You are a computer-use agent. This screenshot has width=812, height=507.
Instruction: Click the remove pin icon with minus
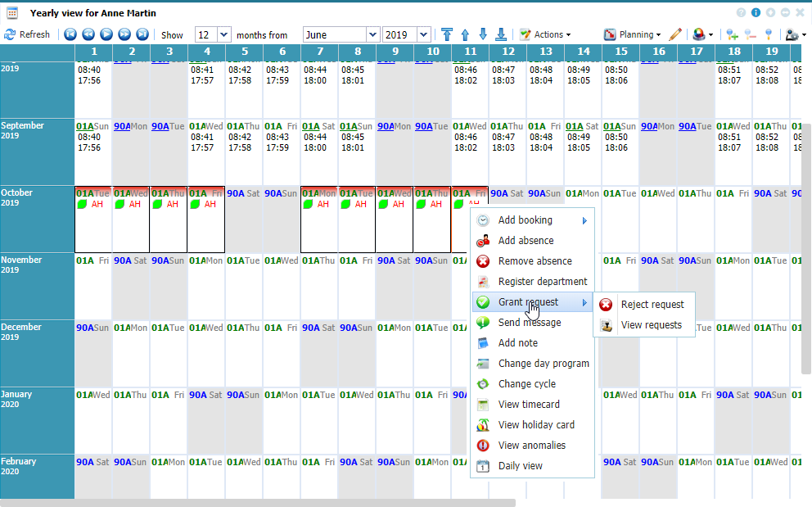751,34
